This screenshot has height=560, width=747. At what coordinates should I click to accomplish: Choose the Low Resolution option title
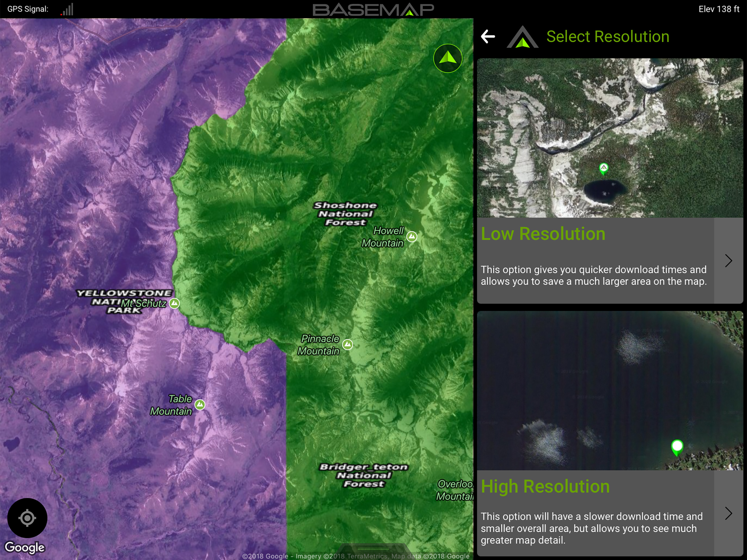[543, 234]
